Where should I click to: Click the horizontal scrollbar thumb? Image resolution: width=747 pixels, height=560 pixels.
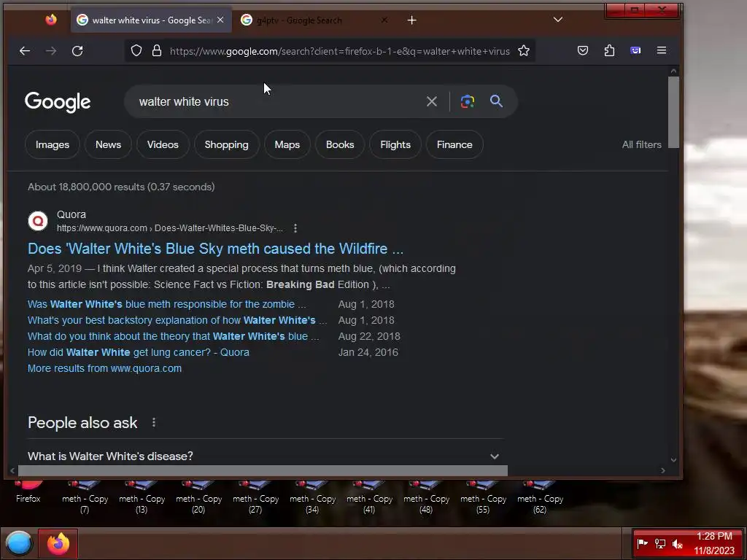pos(263,470)
